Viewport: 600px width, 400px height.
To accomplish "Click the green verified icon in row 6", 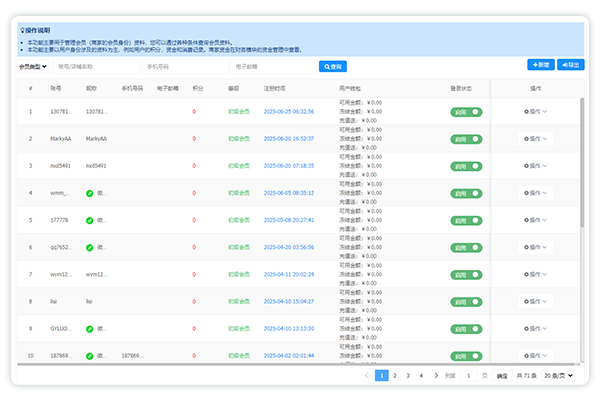I will pyautogui.click(x=90, y=246).
